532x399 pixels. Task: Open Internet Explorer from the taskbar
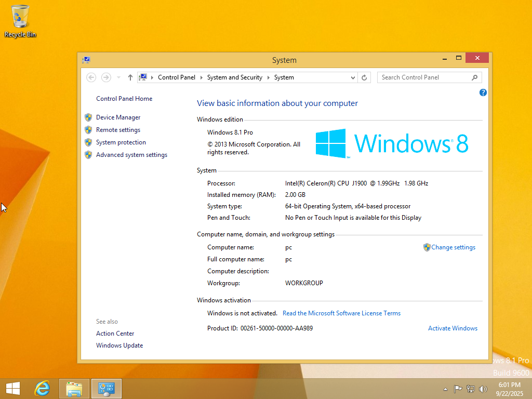[x=42, y=388]
